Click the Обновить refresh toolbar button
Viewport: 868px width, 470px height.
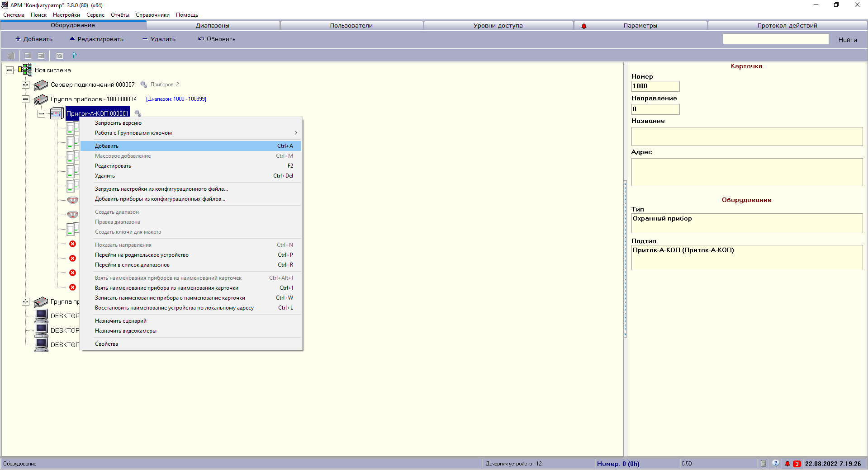pyautogui.click(x=217, y=39)
